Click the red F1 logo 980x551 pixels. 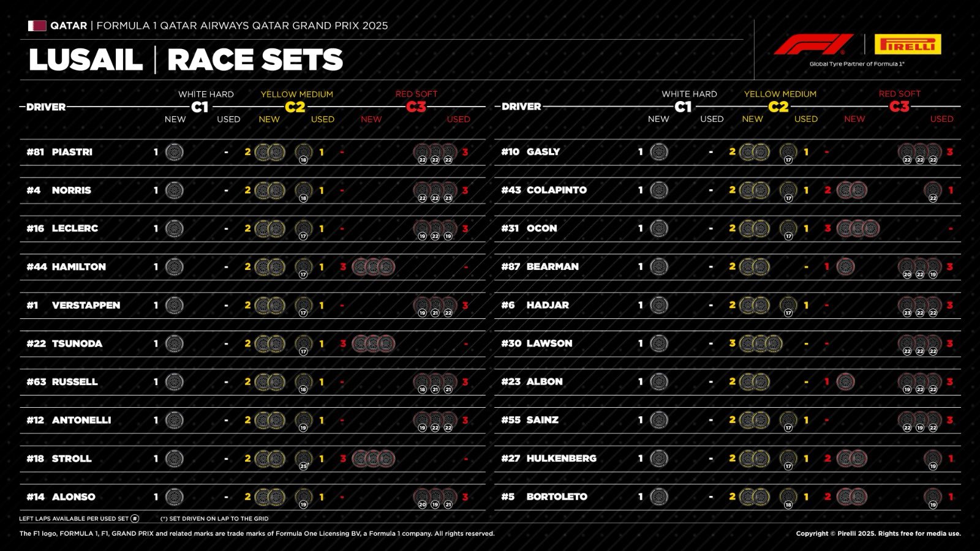point(813,45)
